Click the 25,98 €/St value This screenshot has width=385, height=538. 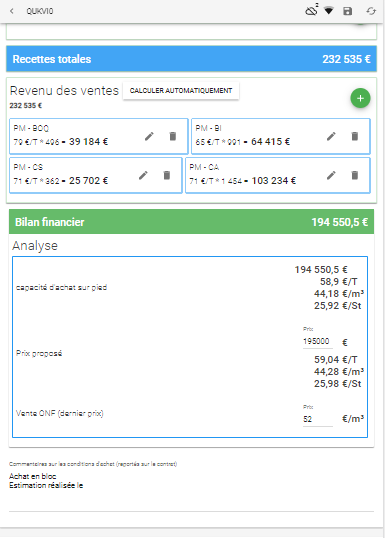click(338, 384)
